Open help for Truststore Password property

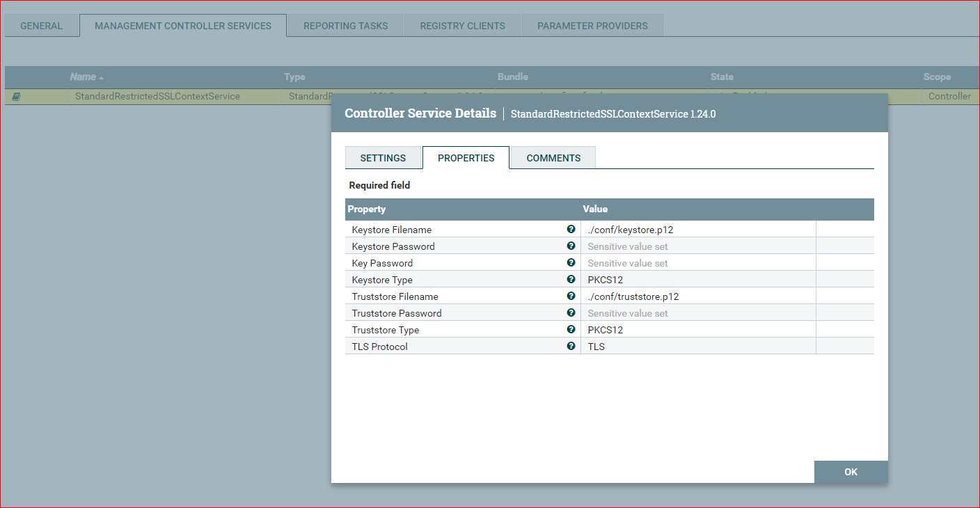[571, 312]
